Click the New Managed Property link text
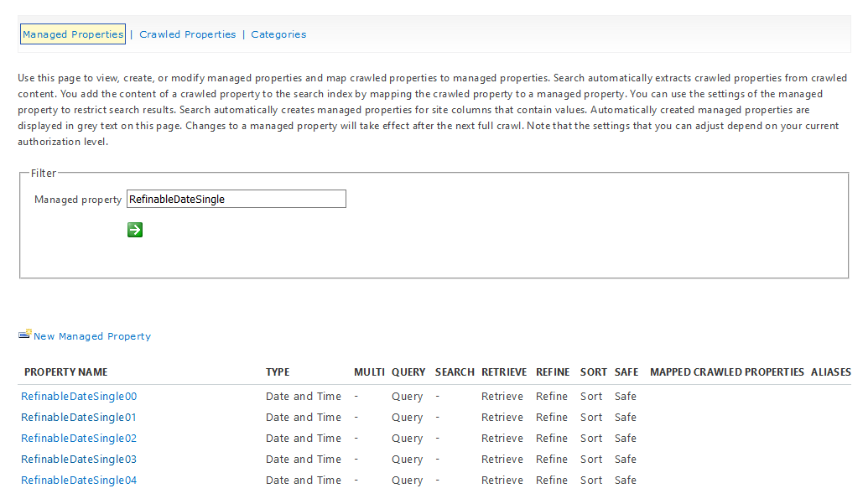 [92, 336]
